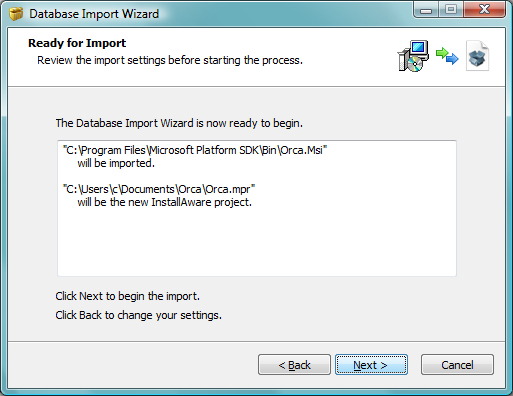Close the wizard with the X button
The height and width of the screenshot is (396, 513).
click(485, 9)
